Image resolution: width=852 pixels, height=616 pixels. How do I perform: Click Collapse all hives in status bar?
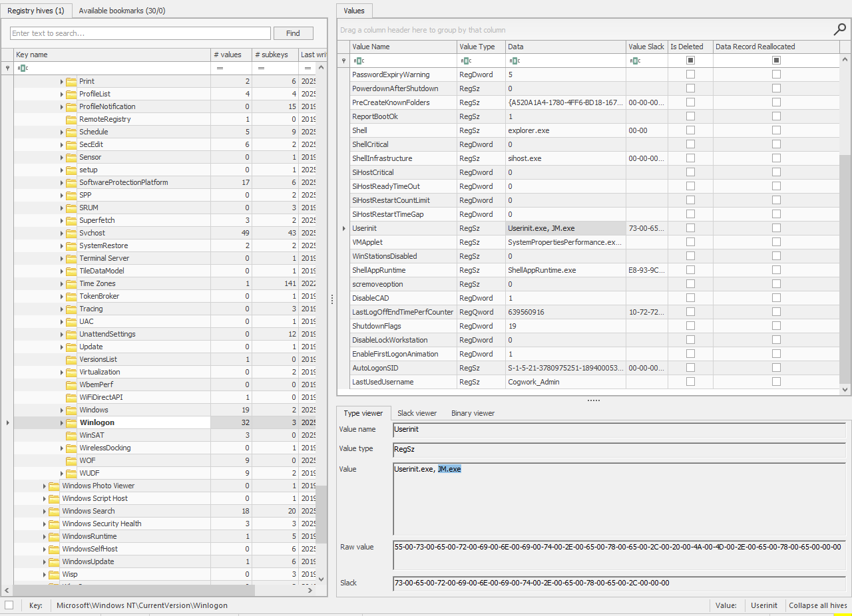(x=818, y=605)
